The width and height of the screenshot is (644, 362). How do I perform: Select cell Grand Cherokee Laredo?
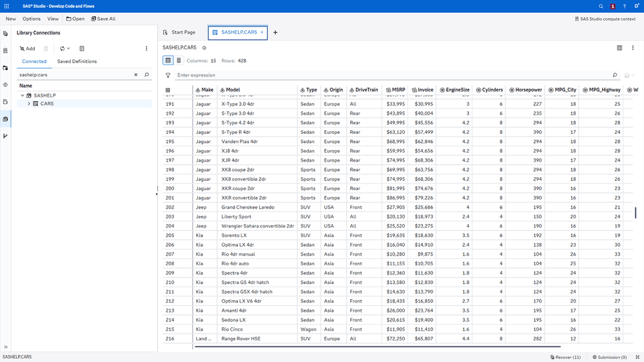coord(257,207)
